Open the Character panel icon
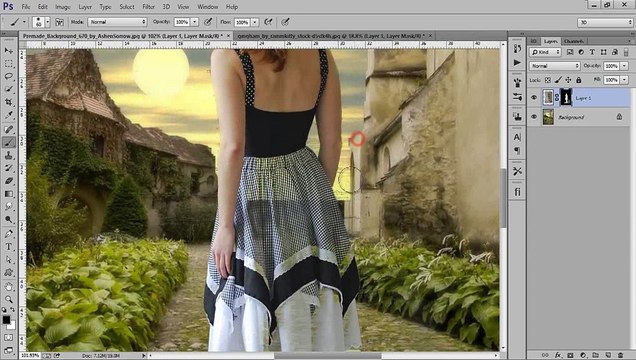 pyautogui.click(x=517, y=137)
